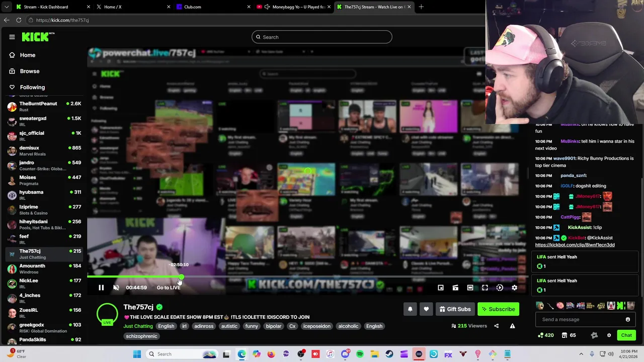The image size is (644, 362).
Task: Open The757cj channel avatar
Action: [x=107, y=314]
